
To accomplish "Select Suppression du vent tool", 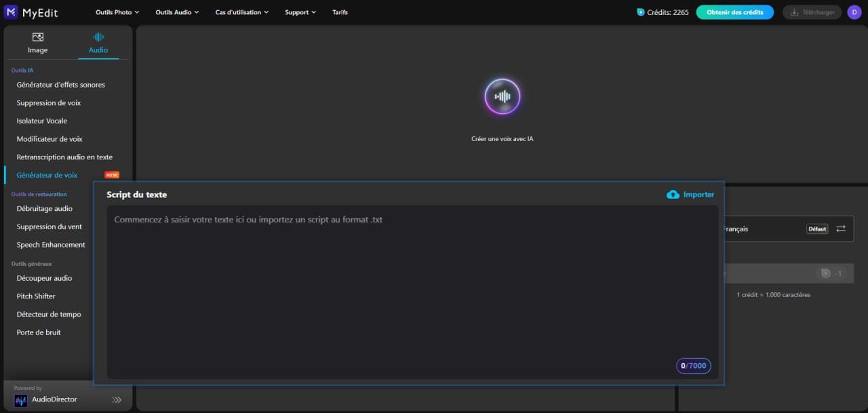I will 49,227.
